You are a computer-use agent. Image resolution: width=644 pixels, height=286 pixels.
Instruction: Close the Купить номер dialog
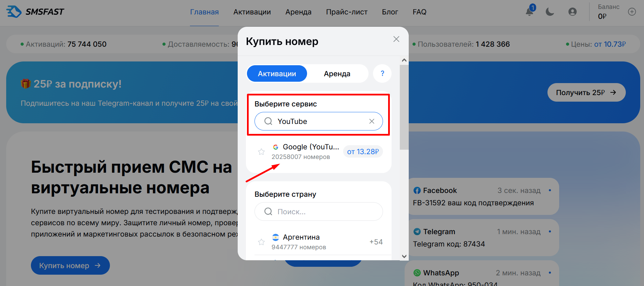pos(396,39)
